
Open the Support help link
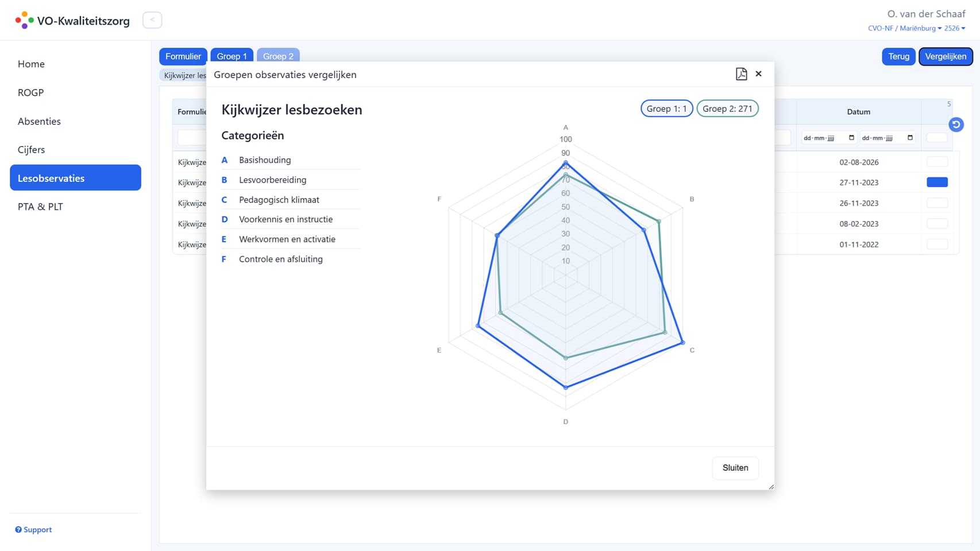[x=33, y=530]
